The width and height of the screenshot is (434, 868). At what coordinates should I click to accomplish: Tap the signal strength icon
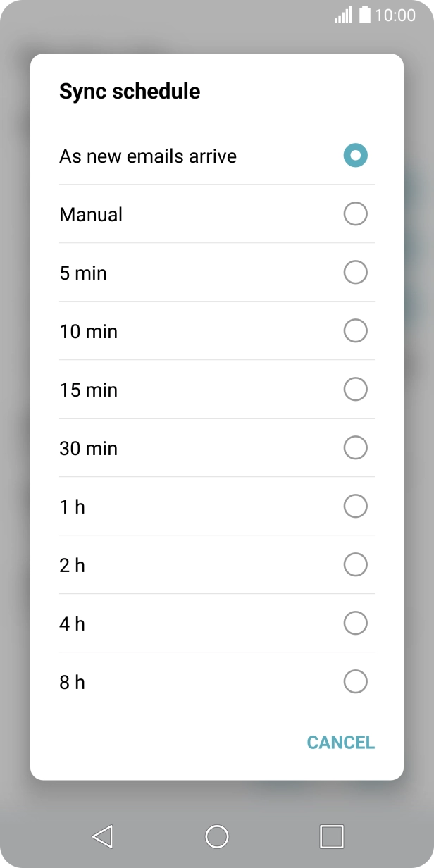pyautogui.click(x=343, y=14)
